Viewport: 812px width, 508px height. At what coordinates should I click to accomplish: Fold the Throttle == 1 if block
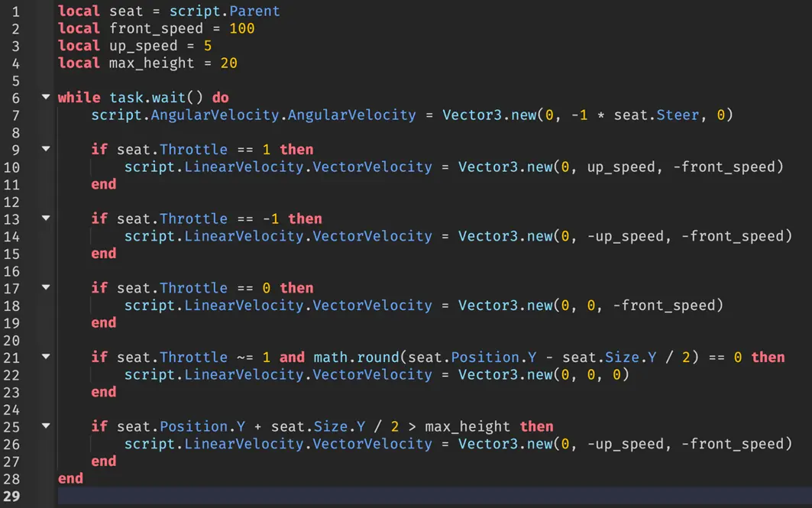[x=46, y=149]
